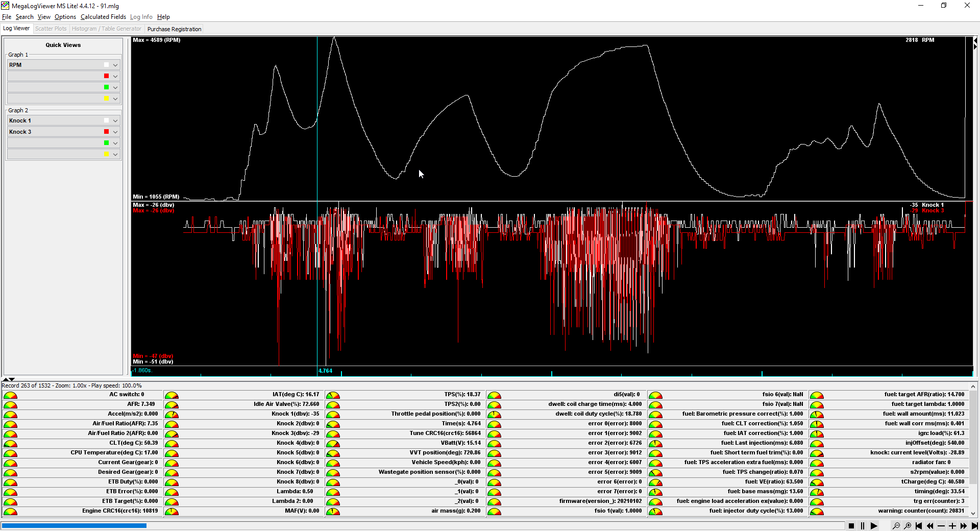The height and width of the screenshot is (531, 980).
Task: Click the zoom out magnifier icon
Action: (896, 526)
